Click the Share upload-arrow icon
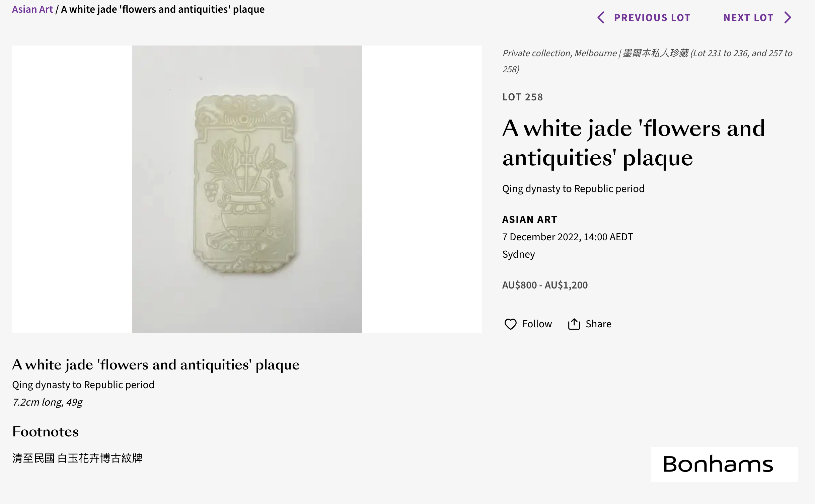The image size is (815, 504). pyautogui.click(x=574, y=324)
